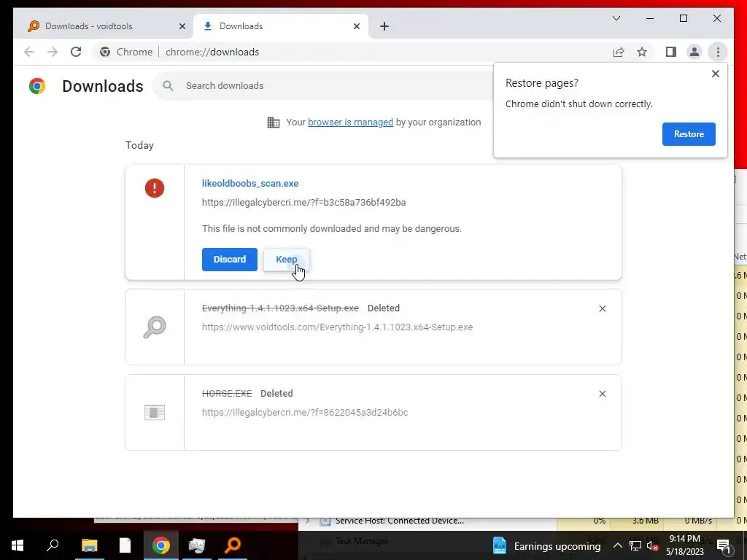Open network status tray icon
This screenshot has width=747, height=560.
635,545
